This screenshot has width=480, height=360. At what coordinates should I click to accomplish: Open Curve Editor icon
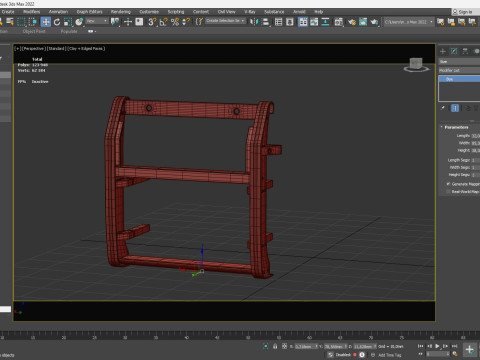point(314,22)
